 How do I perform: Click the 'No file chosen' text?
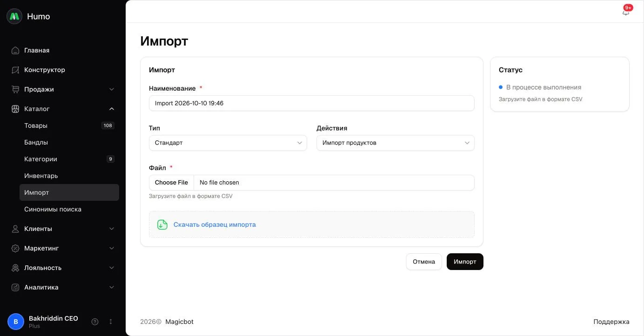pyautogui.click(x=219, y=183)
